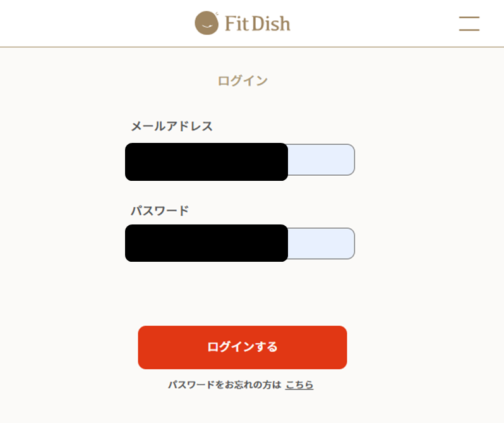Open the hamburger menu in the header

[469, 23]
